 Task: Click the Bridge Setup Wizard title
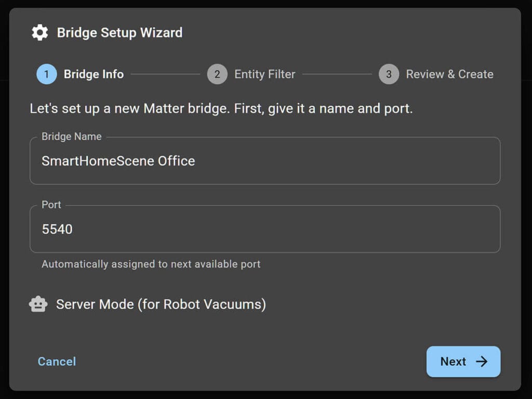click(119, 32)
